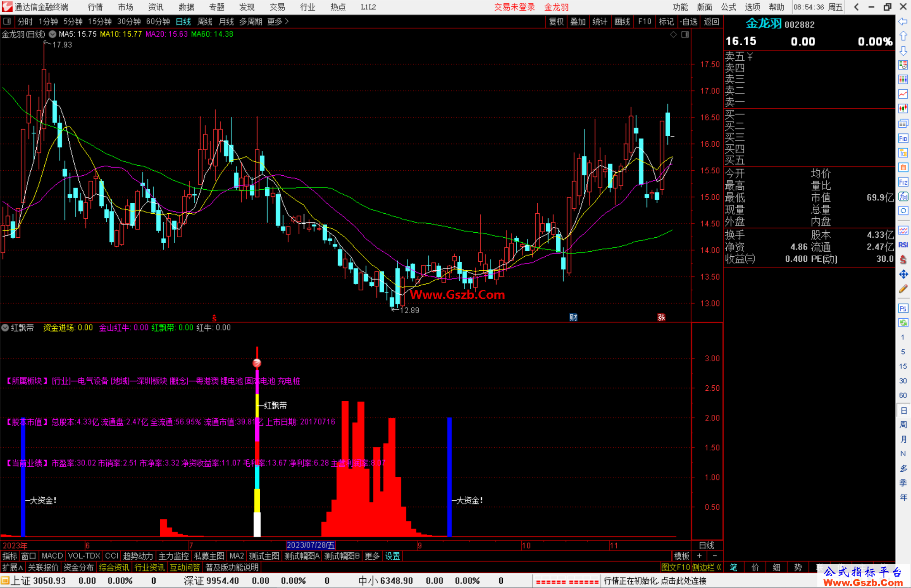Switch to 60-minute period in sidebar
Viewport: 911px width, 588px height.
(903, 395)
